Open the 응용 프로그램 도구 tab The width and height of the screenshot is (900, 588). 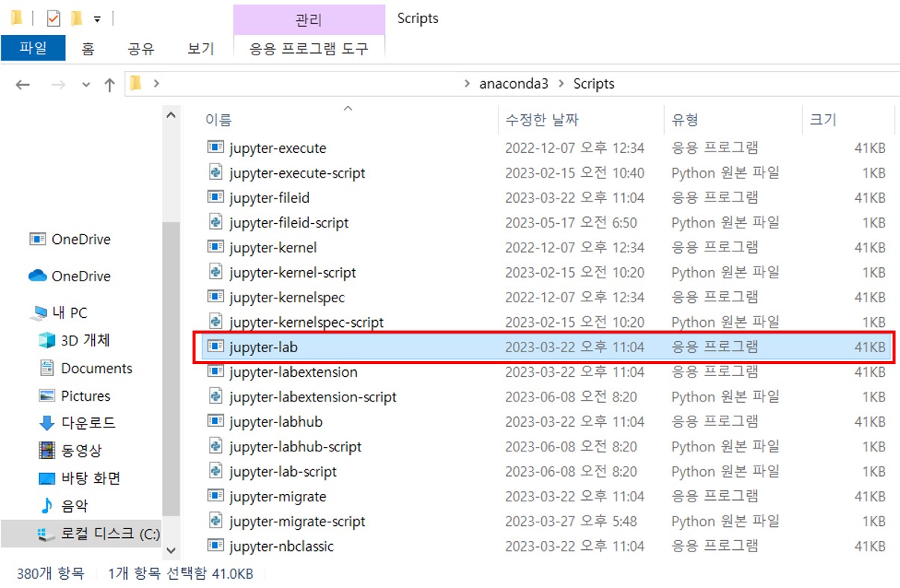pyautogui.click(x=309, y=49)
